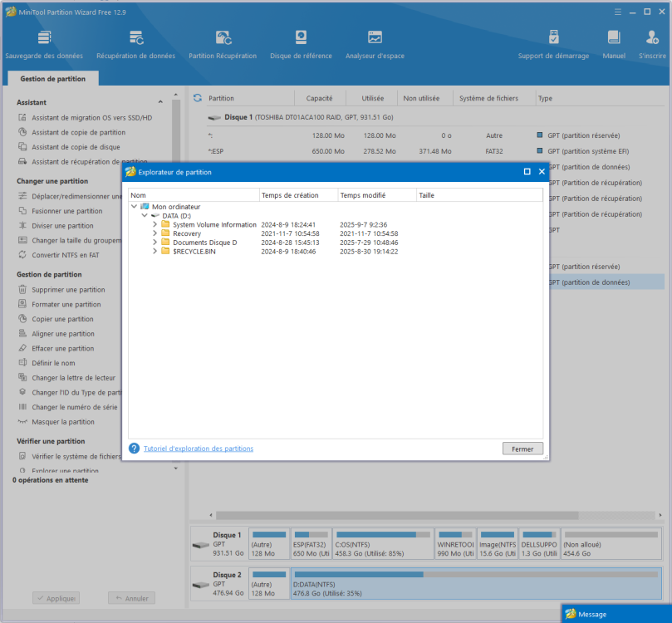Click the partition list refresh icon
672x623 pixels.
(x=198, y=98)
